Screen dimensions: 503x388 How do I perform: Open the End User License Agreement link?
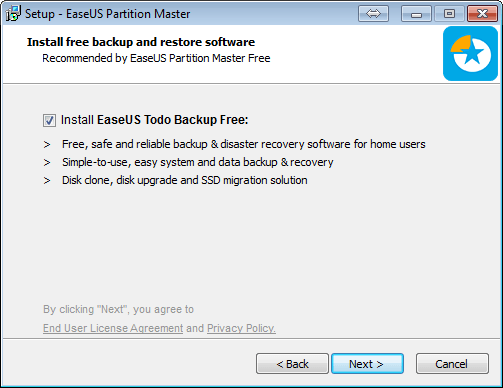[x=113, y=328]
